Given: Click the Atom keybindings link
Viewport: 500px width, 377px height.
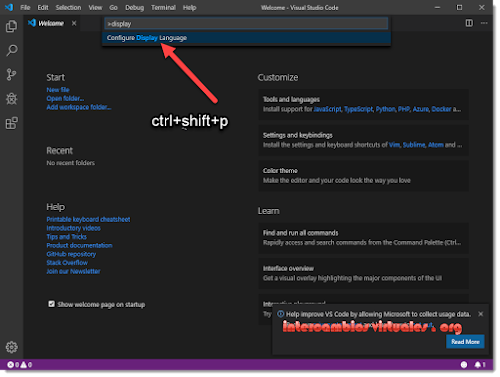Looking at the screenshot, I should [x=436, y=145].
